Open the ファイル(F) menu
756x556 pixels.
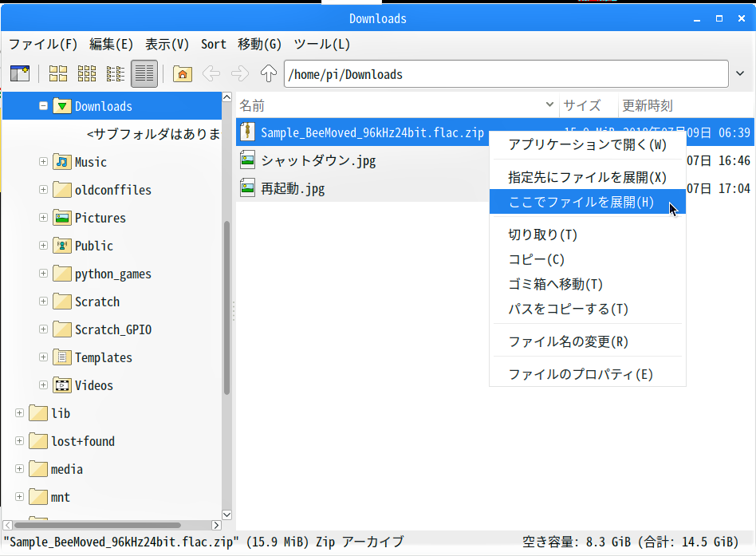(43, 44)
